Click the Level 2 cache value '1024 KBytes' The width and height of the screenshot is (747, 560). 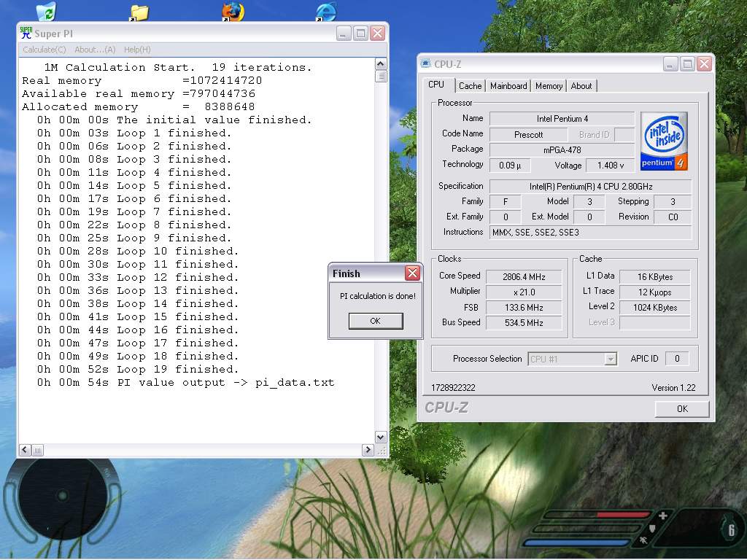pos(655,308)
